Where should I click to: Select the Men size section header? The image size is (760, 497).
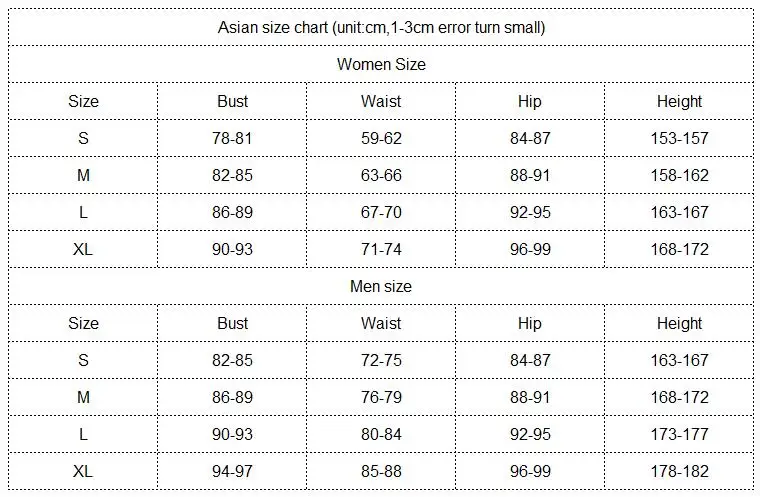[381, 287]
